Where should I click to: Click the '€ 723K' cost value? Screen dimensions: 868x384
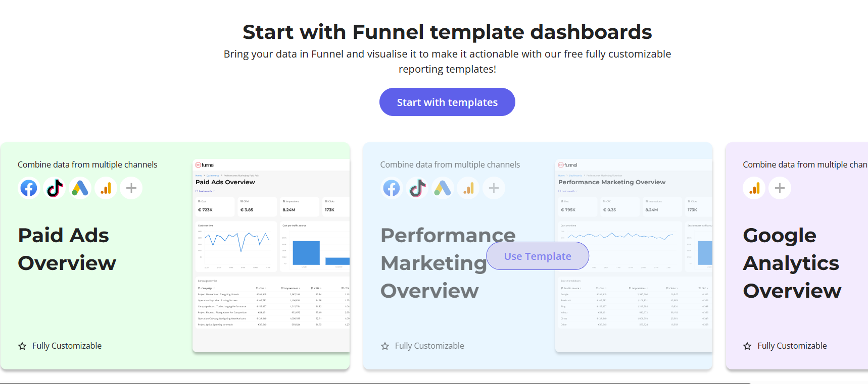[205, 210]
